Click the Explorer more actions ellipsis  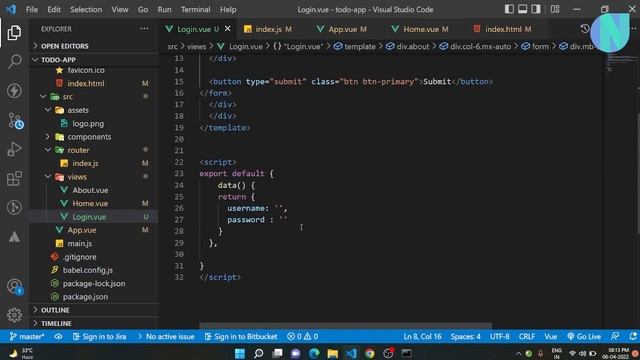(x=144, y=29)
